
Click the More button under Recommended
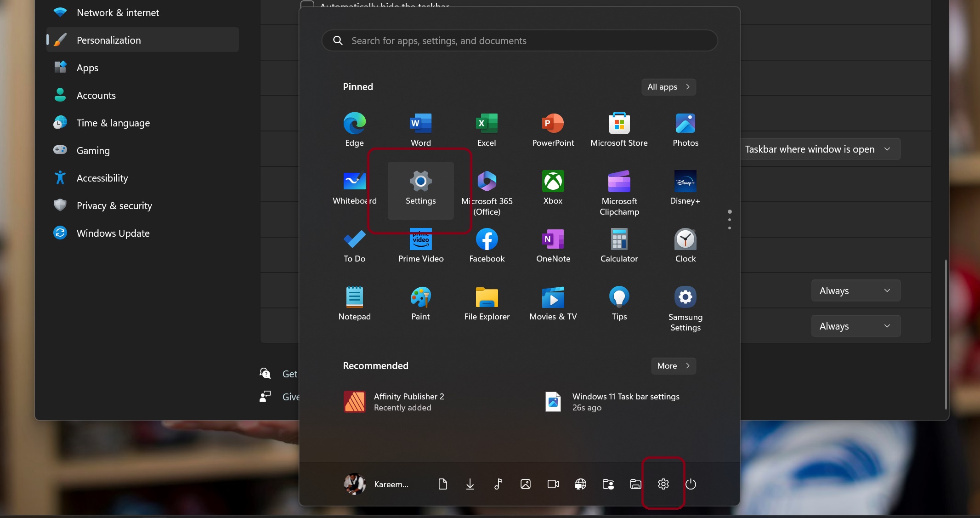coord(673,366)
